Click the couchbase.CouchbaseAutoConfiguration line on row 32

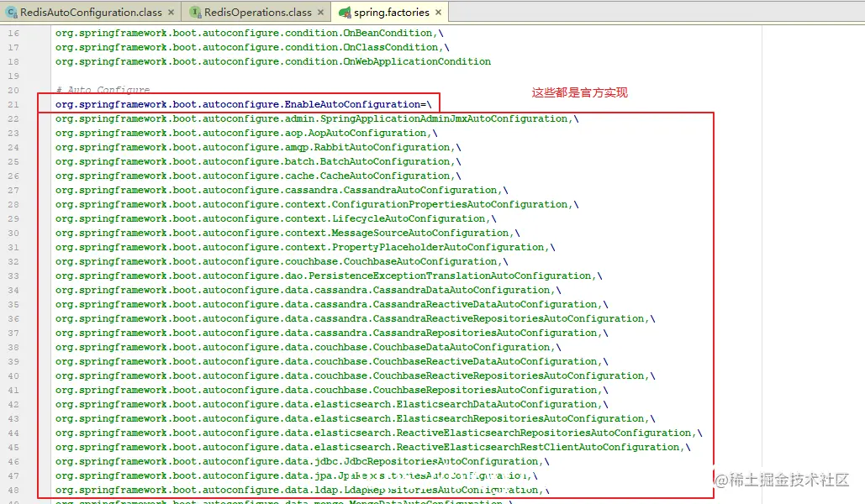(x=282, y=262)
